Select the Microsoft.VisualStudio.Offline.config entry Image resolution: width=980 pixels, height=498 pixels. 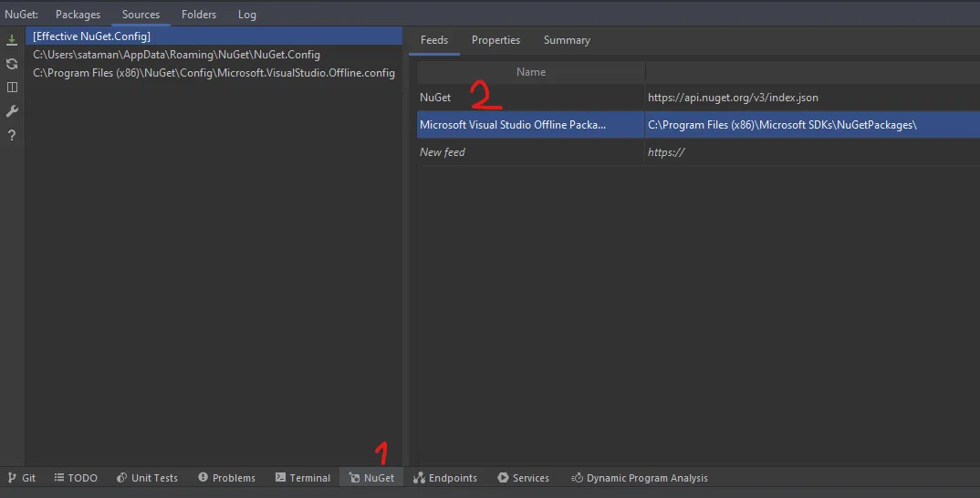[214, 72]
